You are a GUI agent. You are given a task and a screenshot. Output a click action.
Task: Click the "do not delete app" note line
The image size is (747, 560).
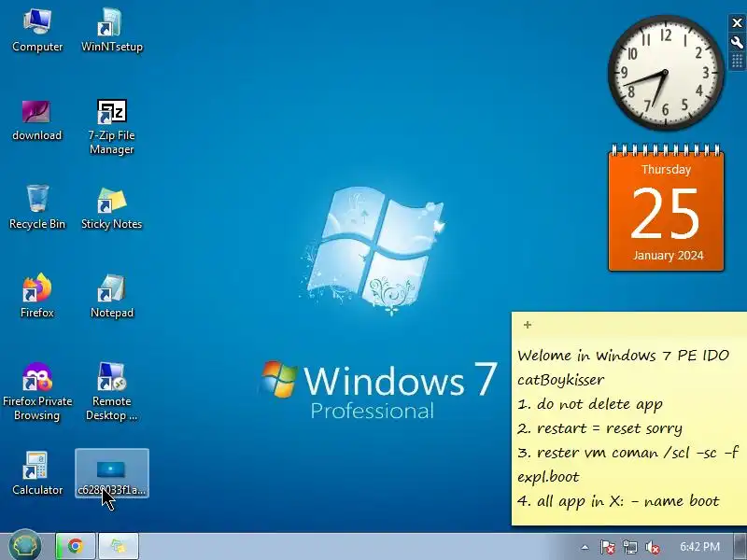click(590, 404)
